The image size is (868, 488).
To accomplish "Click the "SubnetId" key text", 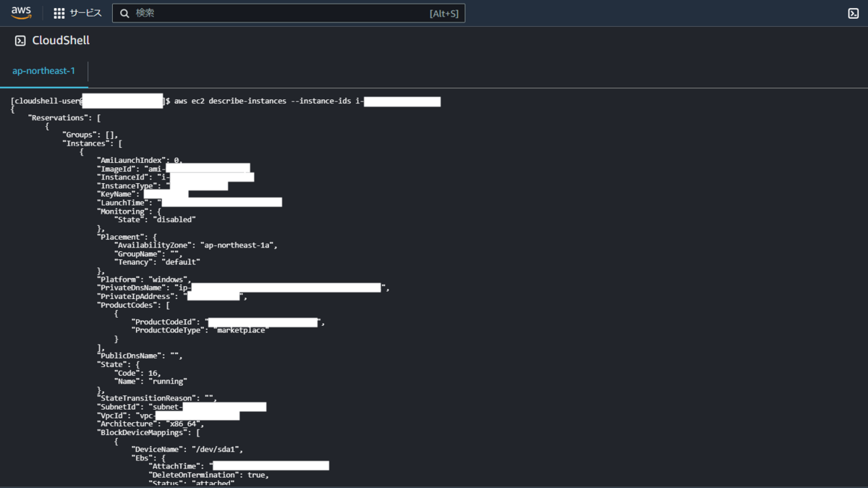I will [x=119, y=407].
